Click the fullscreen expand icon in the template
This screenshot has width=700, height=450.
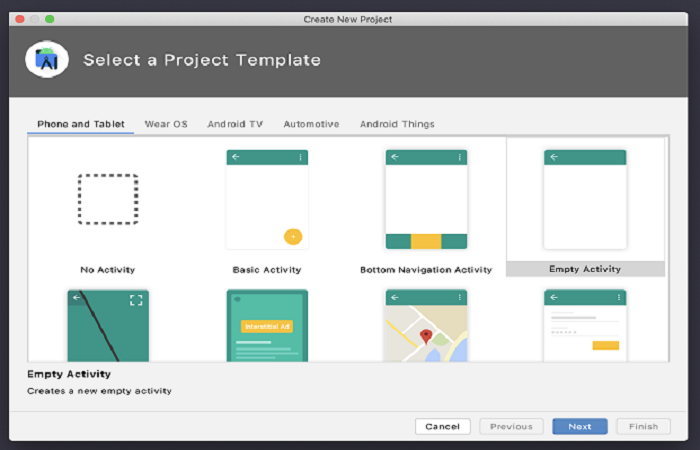[136, 300]
